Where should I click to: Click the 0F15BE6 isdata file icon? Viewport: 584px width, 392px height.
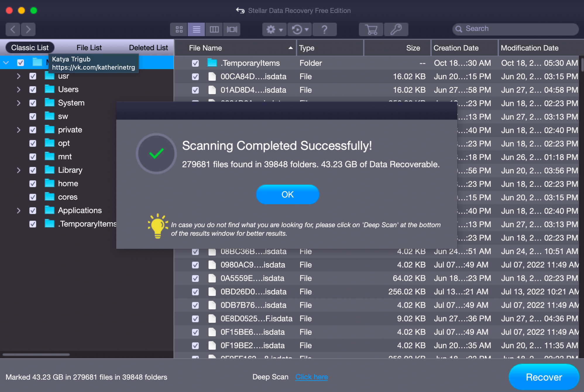point(212,332)
